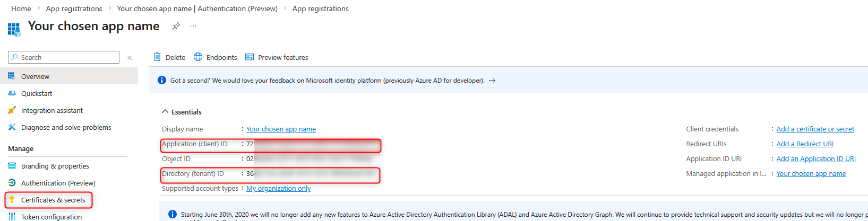Open Quickstart page
868x221 pixels.
pyautogui.click(x=37, y=93)
